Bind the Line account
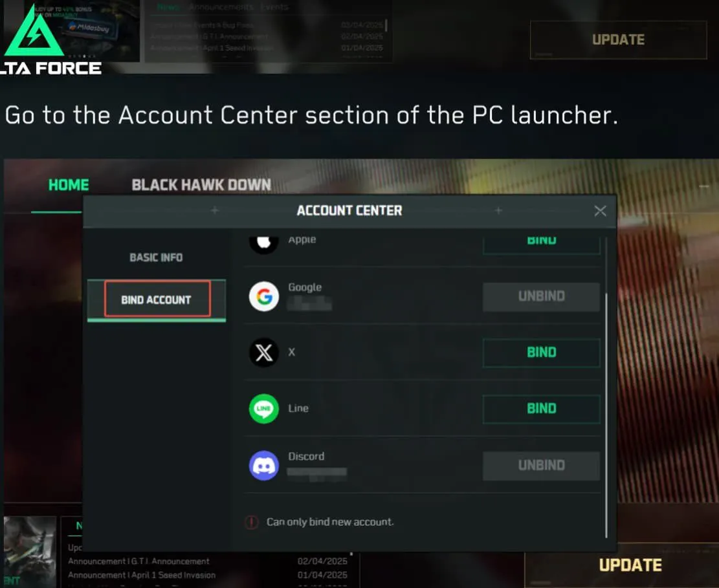 coord(542,409)
